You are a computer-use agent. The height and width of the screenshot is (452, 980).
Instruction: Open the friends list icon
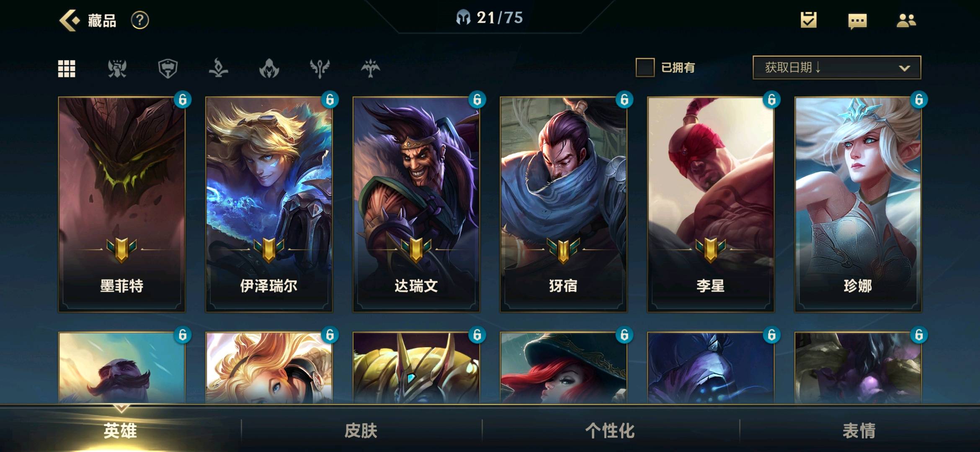point(906,20)
